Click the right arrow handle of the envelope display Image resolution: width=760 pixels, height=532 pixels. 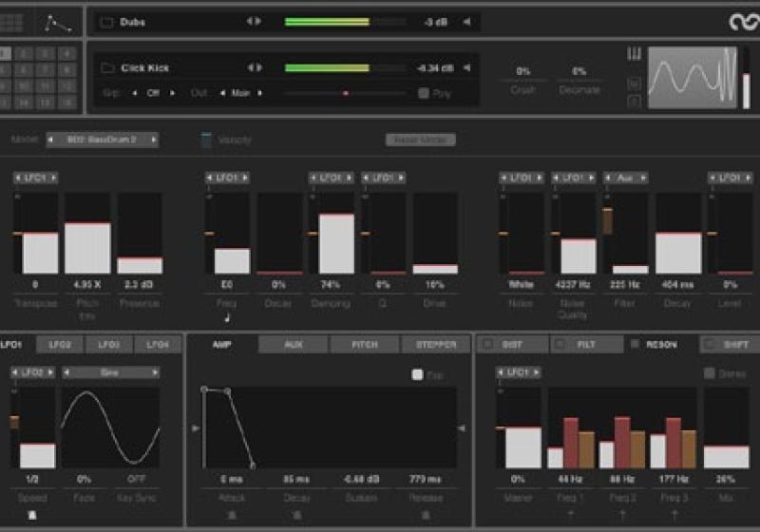[x=462, y=428]
